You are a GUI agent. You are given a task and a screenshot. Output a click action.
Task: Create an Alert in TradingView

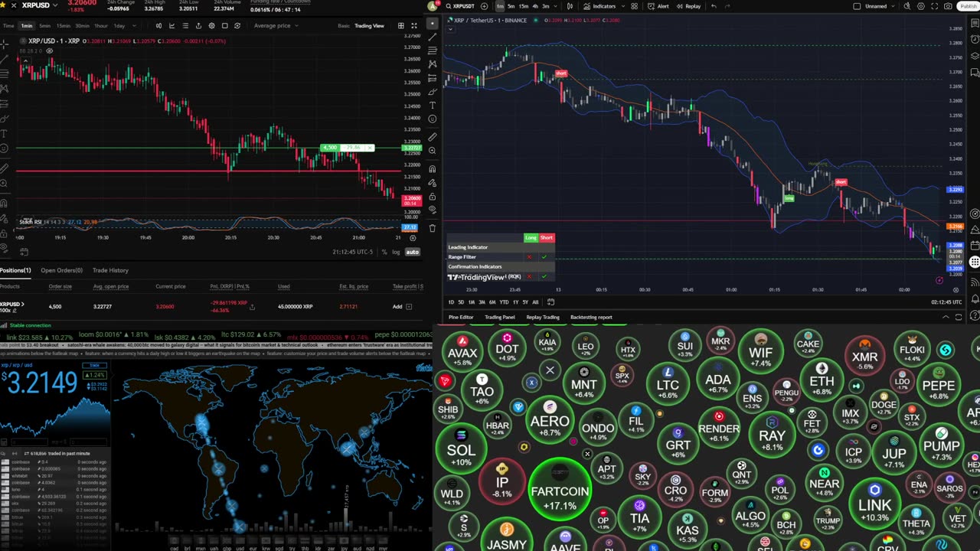click(658, 6)
